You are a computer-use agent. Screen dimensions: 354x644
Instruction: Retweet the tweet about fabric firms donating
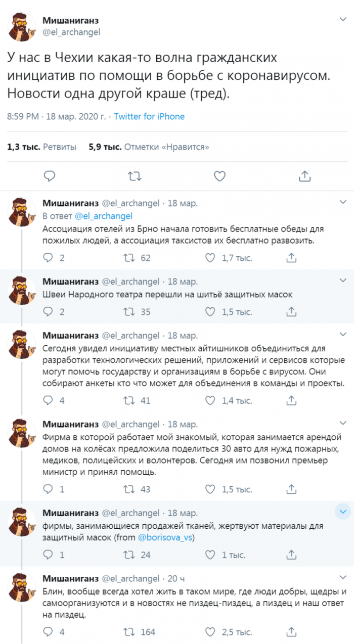(x=129, y=555)
